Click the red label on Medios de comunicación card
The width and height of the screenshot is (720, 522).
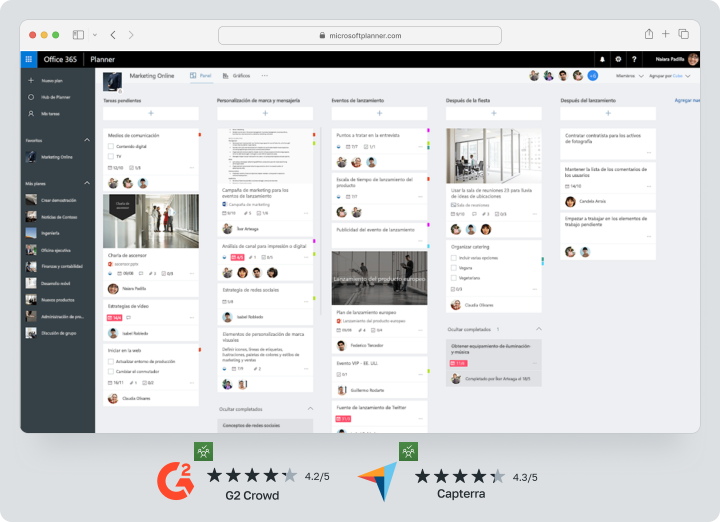pyautogui.click(x=200, y=135)
